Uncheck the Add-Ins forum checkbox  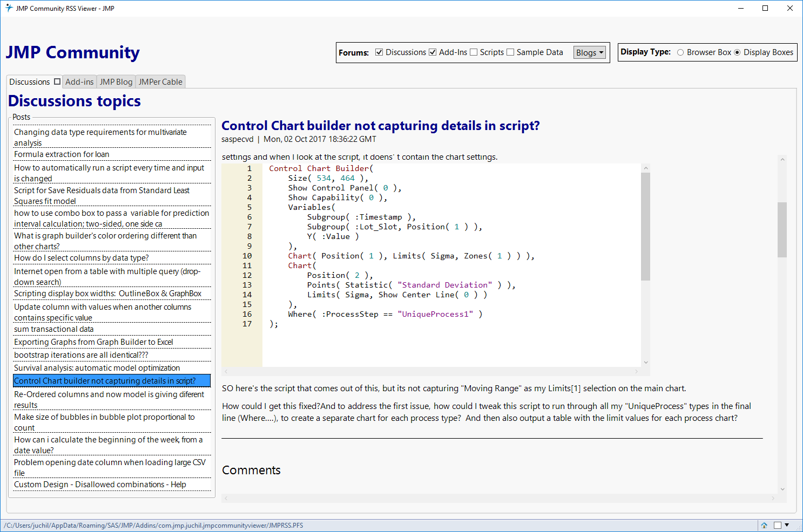tap(433, 52)
